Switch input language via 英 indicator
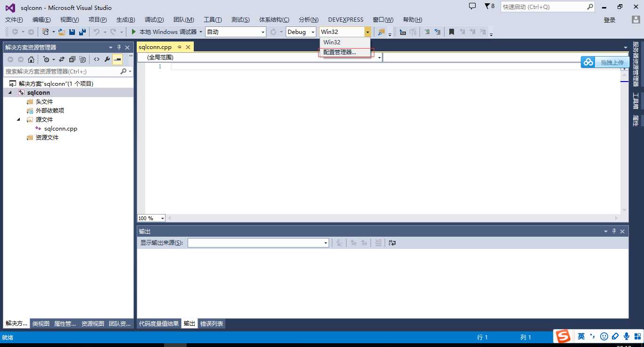The image size is (644, 347). [x=581, y=337]
